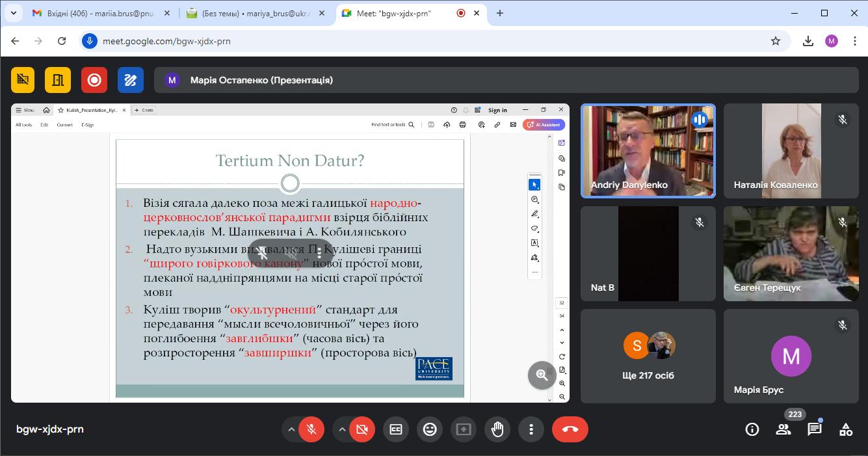Open Chrome tab search dropdown
Viewport: 868px width, 456px height.
point(13,13)
